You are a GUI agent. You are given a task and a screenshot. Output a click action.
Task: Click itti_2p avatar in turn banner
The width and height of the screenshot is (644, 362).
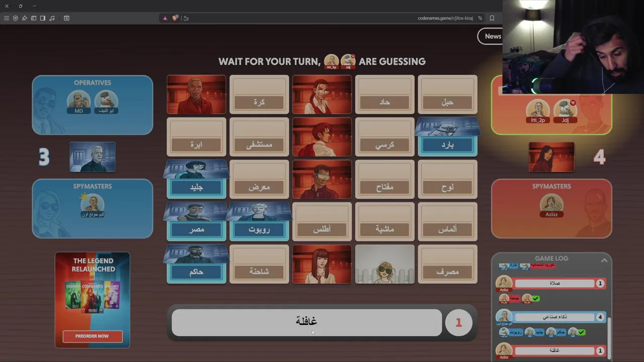coord(332,61)
